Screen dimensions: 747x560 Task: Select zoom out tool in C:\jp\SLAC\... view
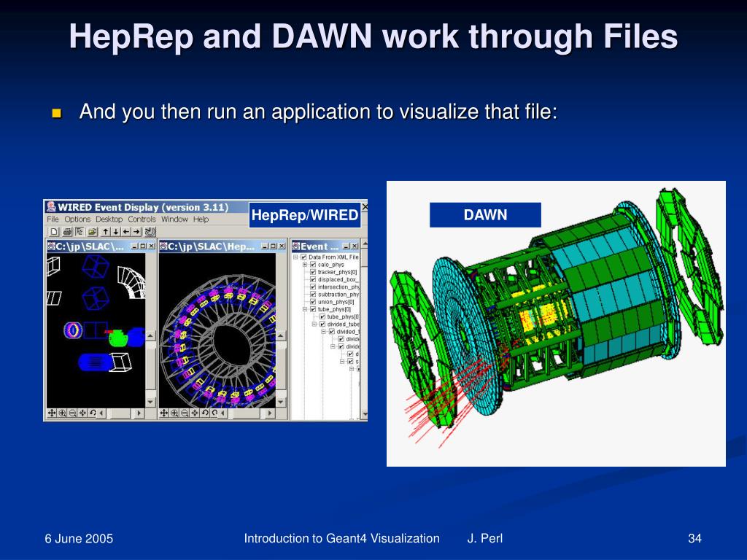pos(73,413)
